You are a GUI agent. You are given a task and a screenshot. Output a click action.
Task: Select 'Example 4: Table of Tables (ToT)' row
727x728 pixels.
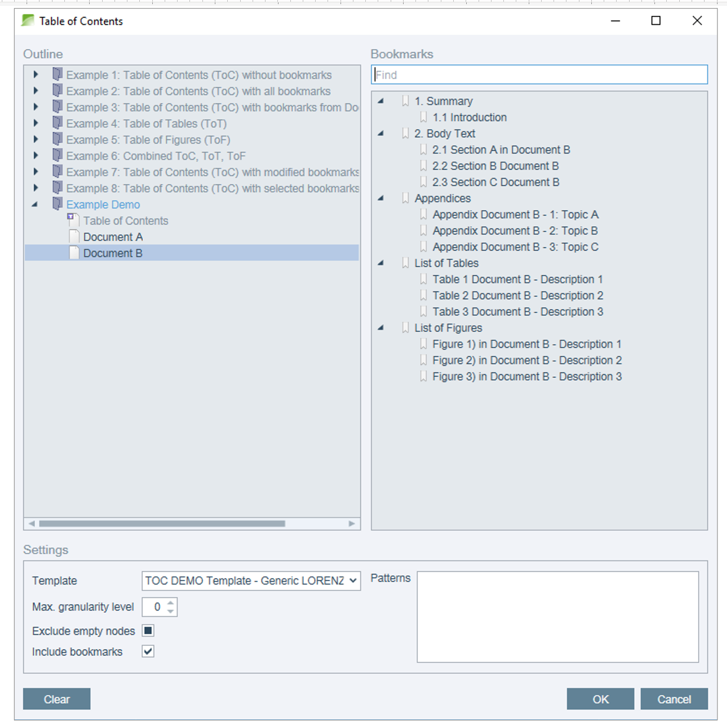click(x=146, y=123)
